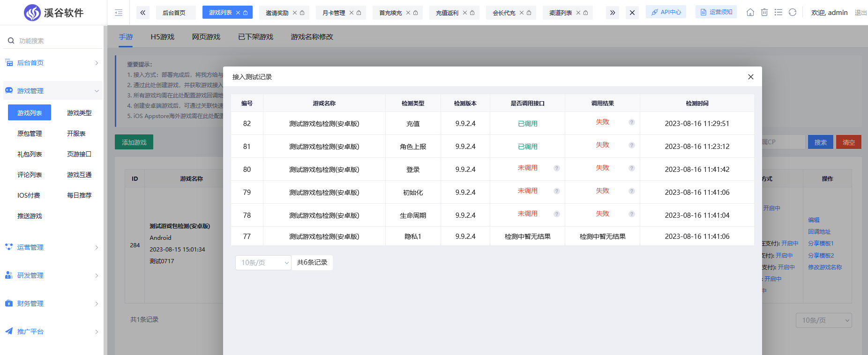
Task: Click help icon beside 失败 in row 78
Action: pos(632,214)
